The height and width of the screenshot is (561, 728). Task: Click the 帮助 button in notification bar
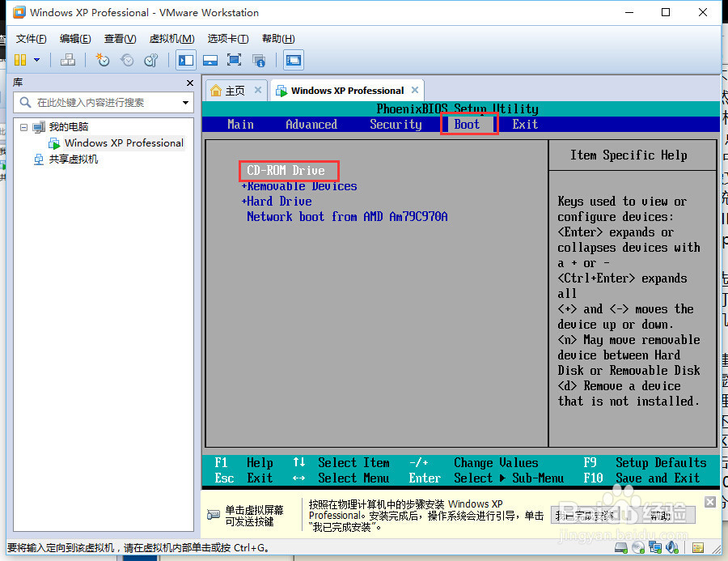(661, 515)
